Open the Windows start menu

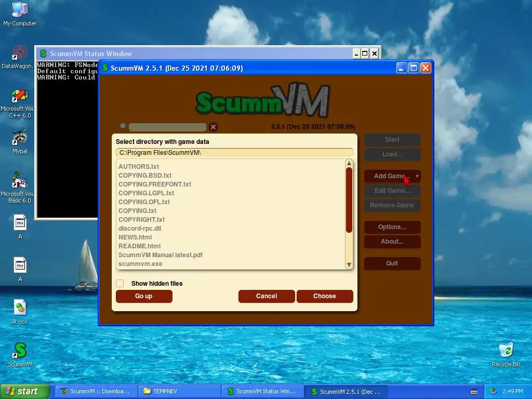(x=25, y=392)
